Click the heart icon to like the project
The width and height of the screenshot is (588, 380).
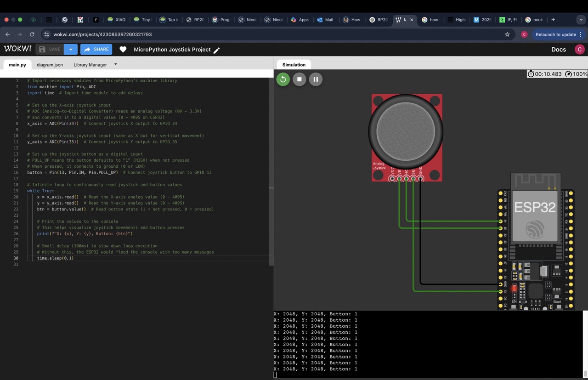pos(123,49)
